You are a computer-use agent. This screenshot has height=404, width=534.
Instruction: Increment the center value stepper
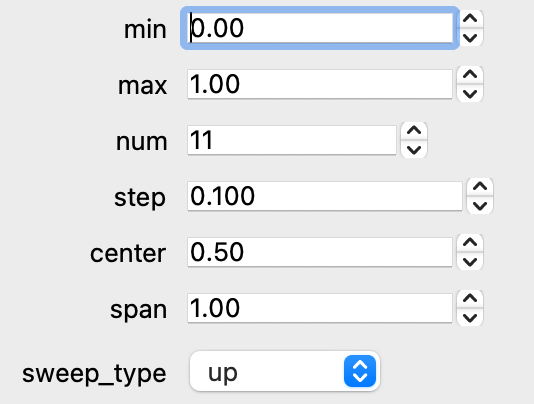coord(470,243)
